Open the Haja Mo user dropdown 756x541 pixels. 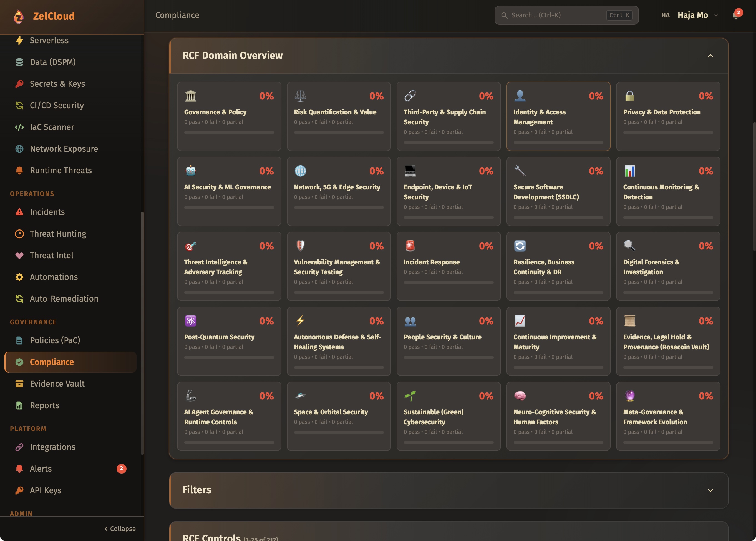[x=697, y=15]
